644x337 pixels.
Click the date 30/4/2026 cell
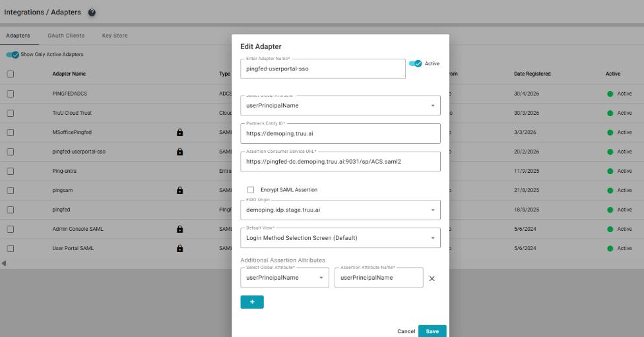coord(527,94)
